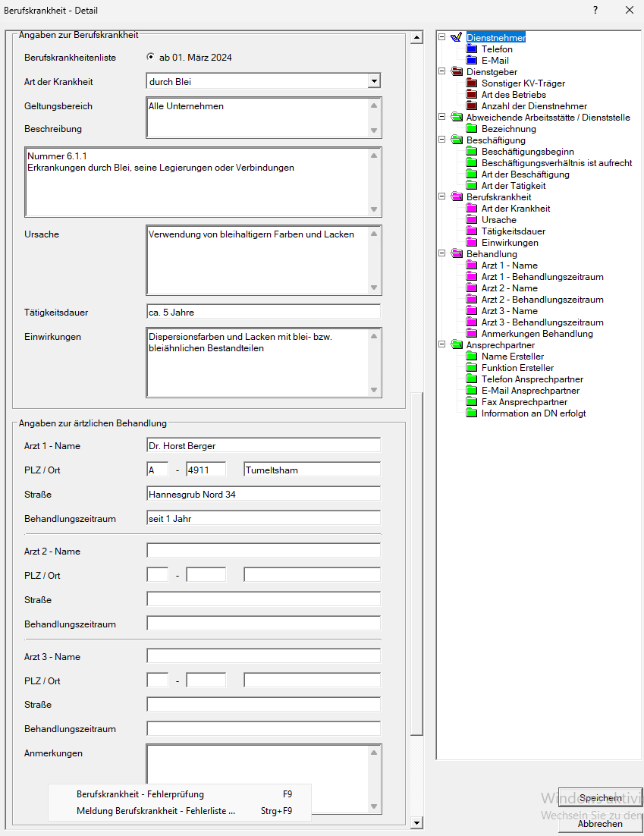Click the green folder icon next to Beschäftigungsbeginn
The image size is (644, 836).
coord(472,152)
